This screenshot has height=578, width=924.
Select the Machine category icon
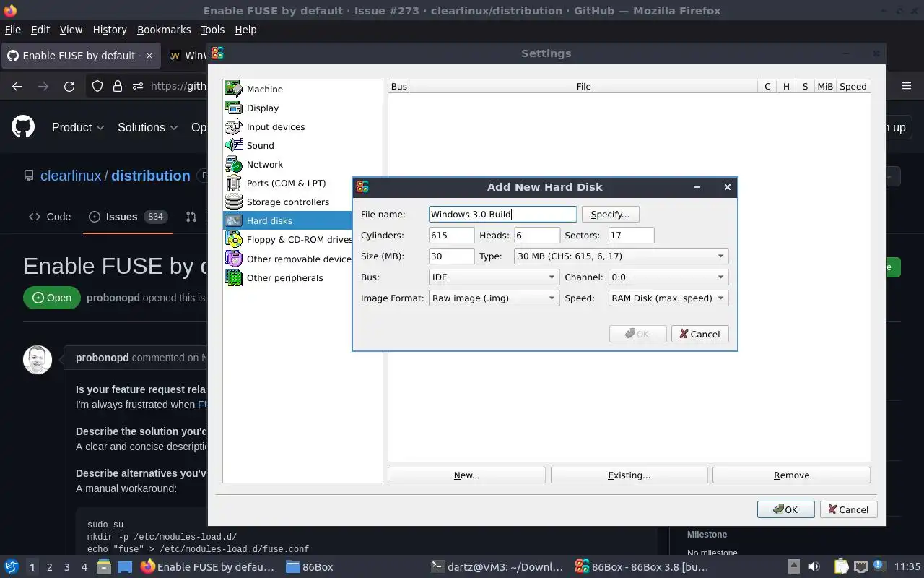click(234, 89)
